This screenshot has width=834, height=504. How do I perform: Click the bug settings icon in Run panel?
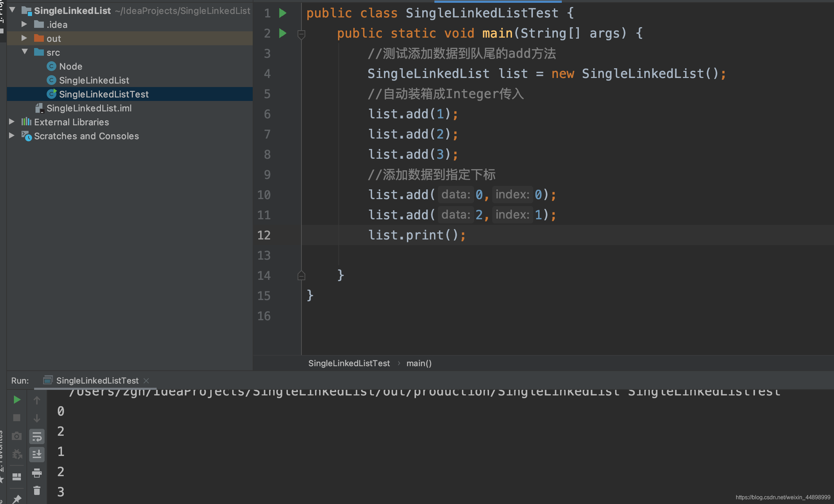pyautogui.click(x=17, y=454)
